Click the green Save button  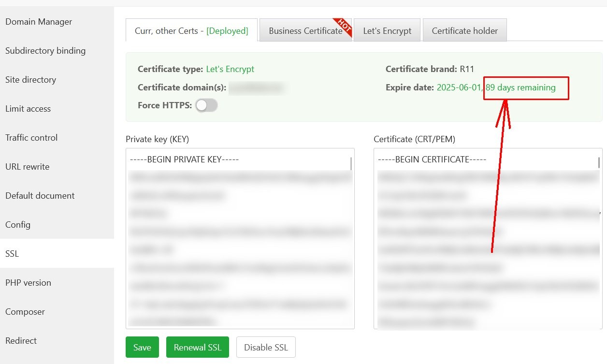(142, 347)
